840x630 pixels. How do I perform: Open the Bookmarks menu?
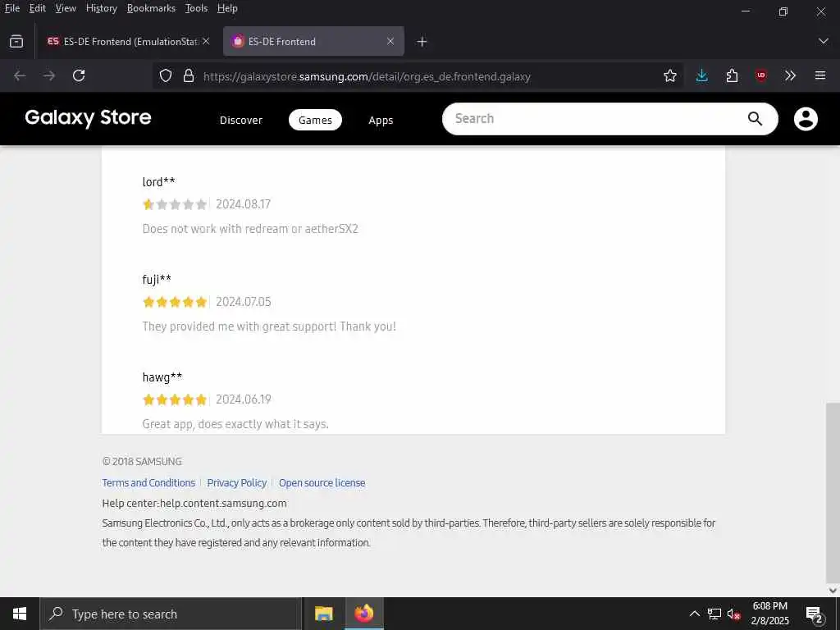click(x=151, y=8)
